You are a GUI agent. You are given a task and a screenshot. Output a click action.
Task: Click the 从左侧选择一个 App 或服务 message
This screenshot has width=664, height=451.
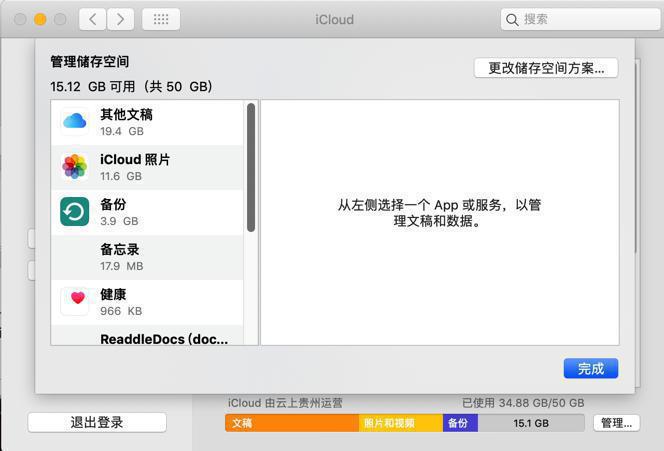click(x=439, y=213)
